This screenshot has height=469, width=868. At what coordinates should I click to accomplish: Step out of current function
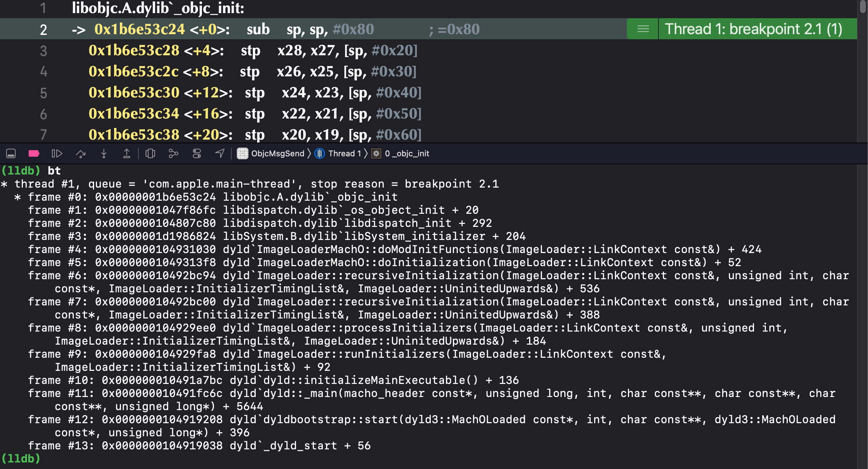point(126,153)
